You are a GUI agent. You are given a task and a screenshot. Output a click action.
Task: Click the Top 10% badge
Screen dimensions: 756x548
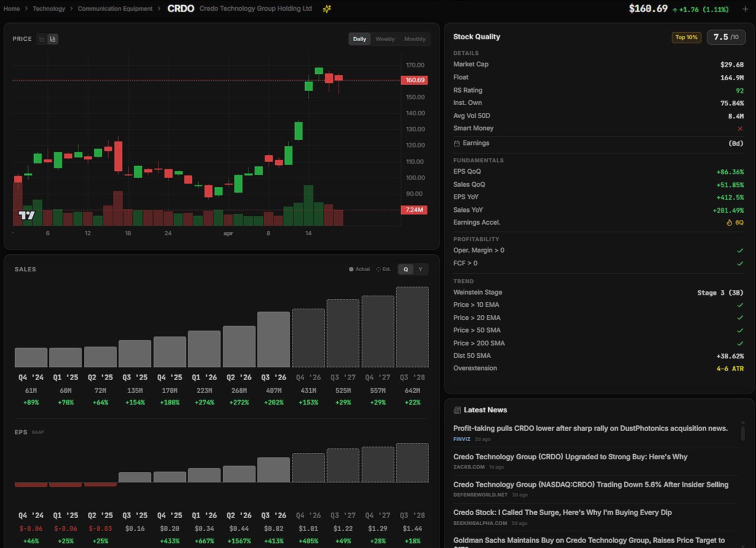(687, 37)
